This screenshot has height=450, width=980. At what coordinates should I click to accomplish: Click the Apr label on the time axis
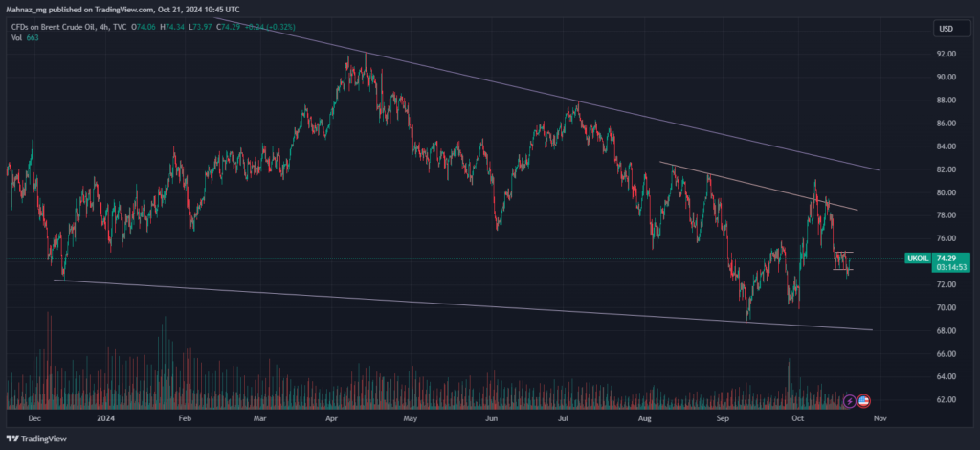[333, 417]
